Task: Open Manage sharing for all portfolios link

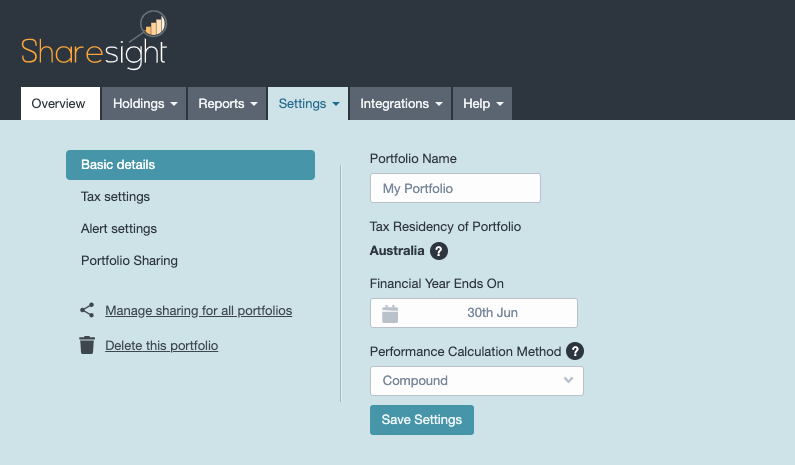Action: coord(198,311)
